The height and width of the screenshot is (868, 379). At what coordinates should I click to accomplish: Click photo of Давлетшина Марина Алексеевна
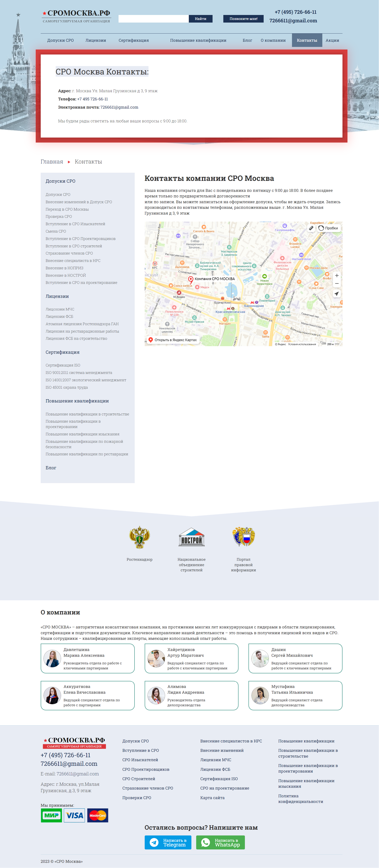(52, 658)
